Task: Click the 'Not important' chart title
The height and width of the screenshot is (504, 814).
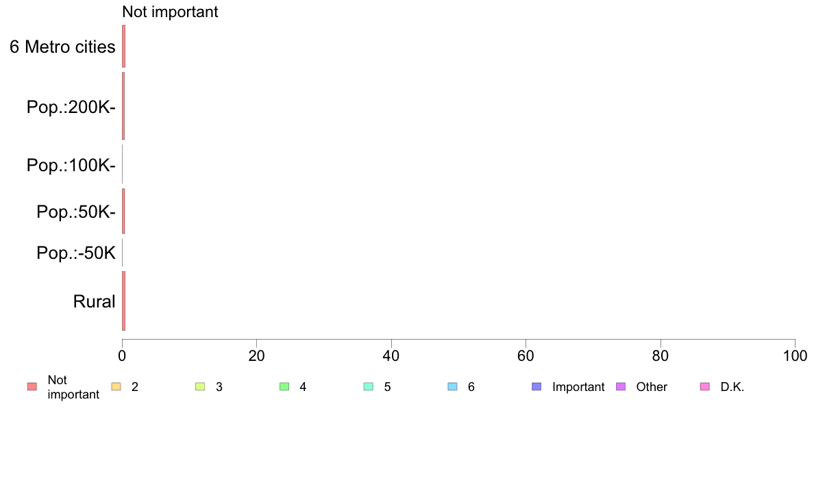Action: click(x=170, y=12)
